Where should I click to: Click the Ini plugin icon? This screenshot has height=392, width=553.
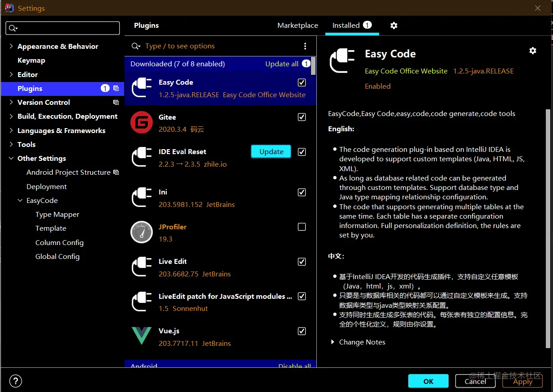(142, 198)
